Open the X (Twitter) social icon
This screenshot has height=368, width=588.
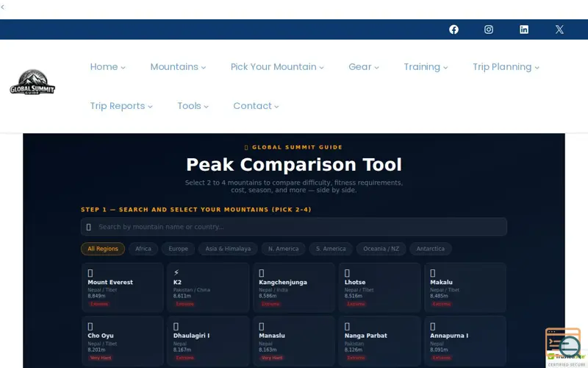pos(559,29)
